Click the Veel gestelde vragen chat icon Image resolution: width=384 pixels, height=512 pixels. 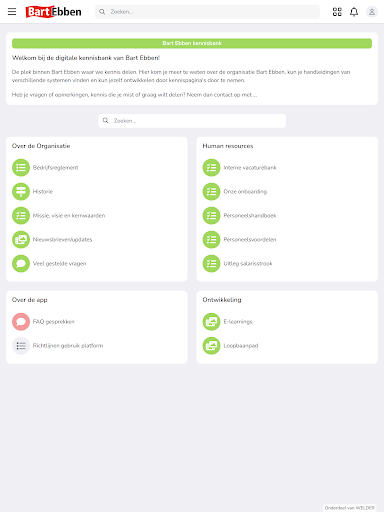[x=21, y=263]
